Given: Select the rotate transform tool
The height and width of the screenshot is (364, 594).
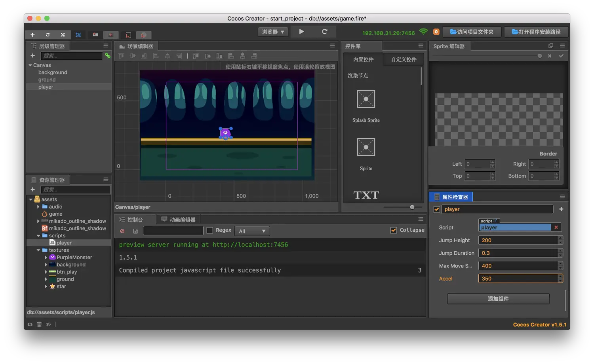Looking at the screenshot, I should (x=48, y=35).
